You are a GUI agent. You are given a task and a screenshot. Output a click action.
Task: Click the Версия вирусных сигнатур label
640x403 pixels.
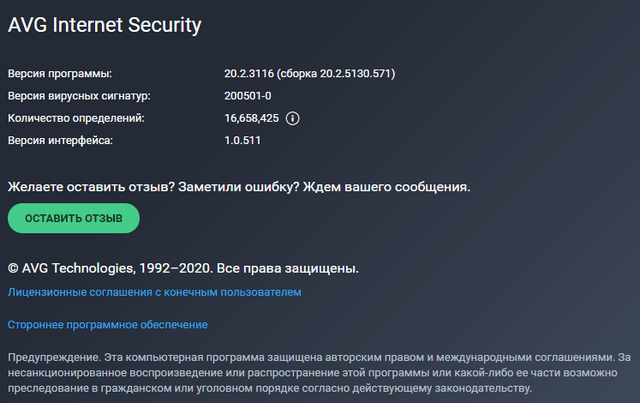click(79, 96)
